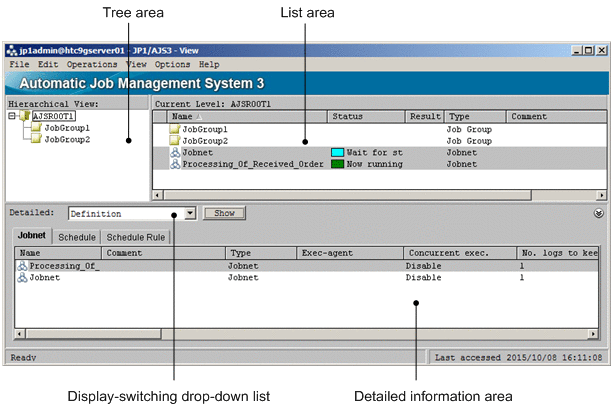This screenshot has height=408, width=615.
Task: Open the File menu
Action: pyautogui.click(x=19, y=64)
